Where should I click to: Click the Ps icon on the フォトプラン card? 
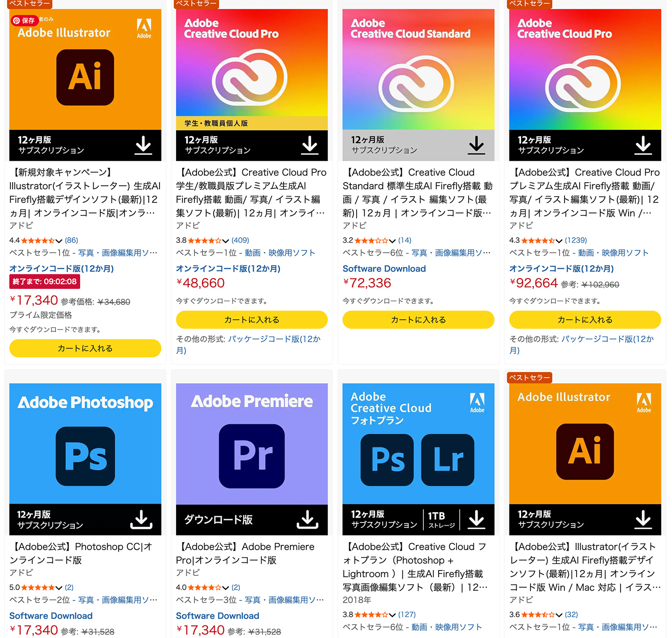coord(387,460)
